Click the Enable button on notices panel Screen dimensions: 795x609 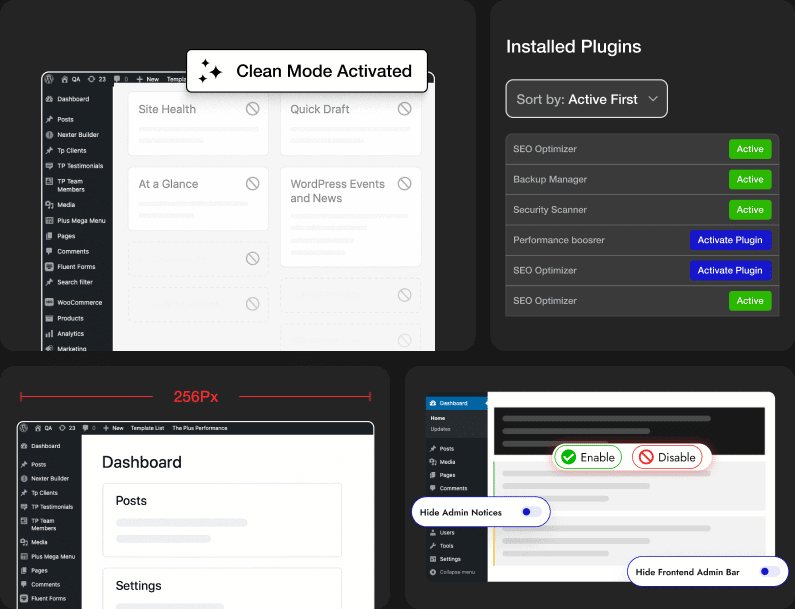point(588,457)
